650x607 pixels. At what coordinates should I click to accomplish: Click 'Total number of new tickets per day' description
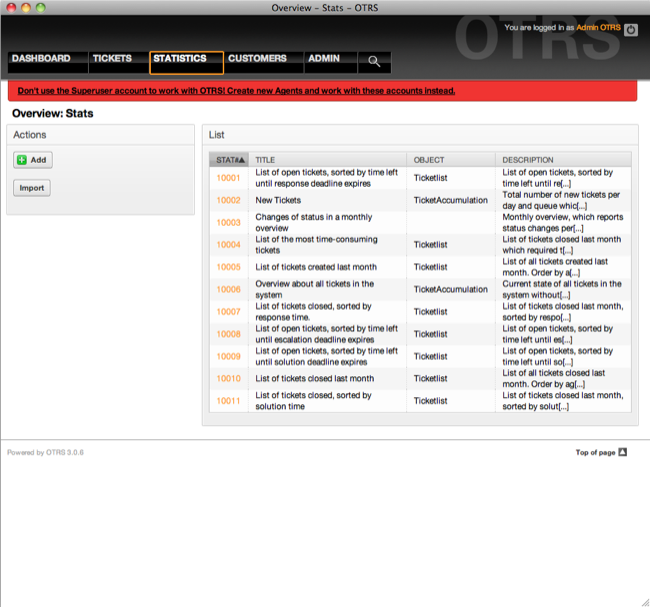(561, 200)
